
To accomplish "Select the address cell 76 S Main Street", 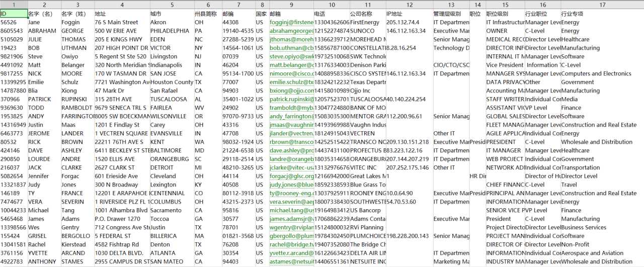I will [122, 22].
